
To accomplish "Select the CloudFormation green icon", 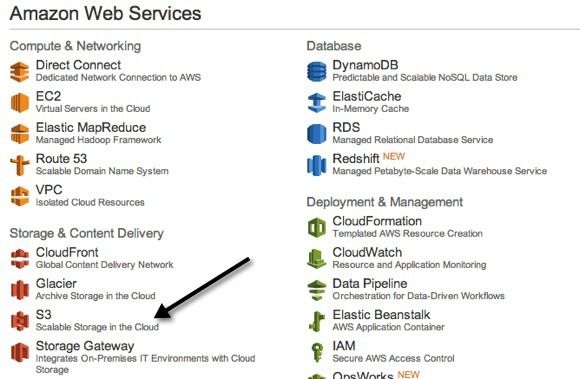I will point(317,228).
